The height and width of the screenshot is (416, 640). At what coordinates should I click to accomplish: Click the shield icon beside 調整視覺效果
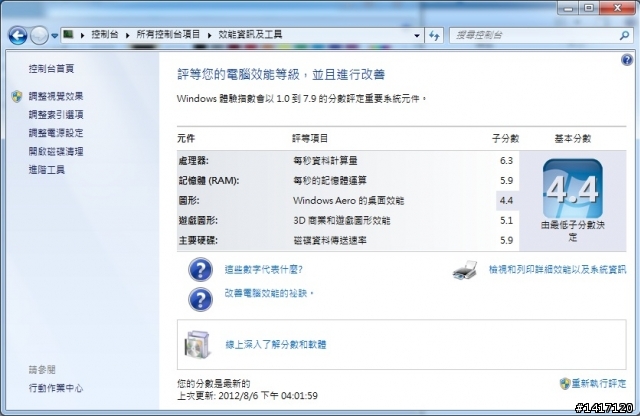tap(17, 96)
